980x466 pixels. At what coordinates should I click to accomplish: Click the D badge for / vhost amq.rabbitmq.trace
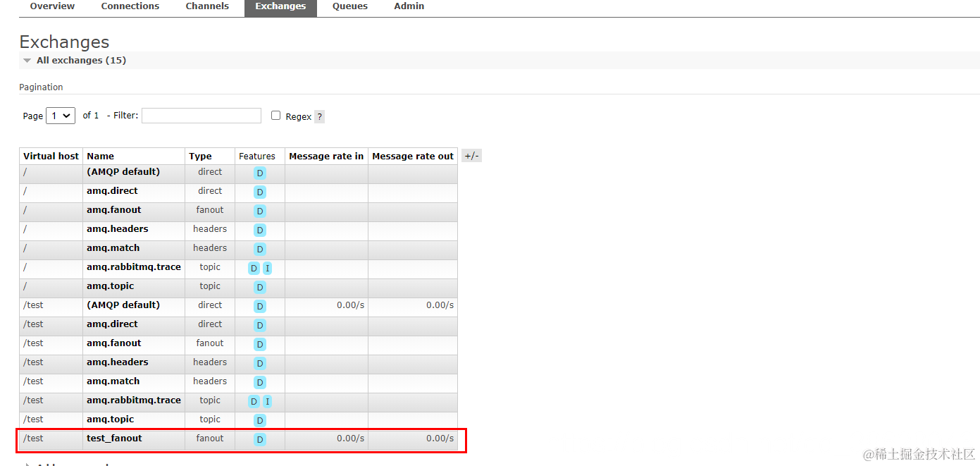point(254,269)
